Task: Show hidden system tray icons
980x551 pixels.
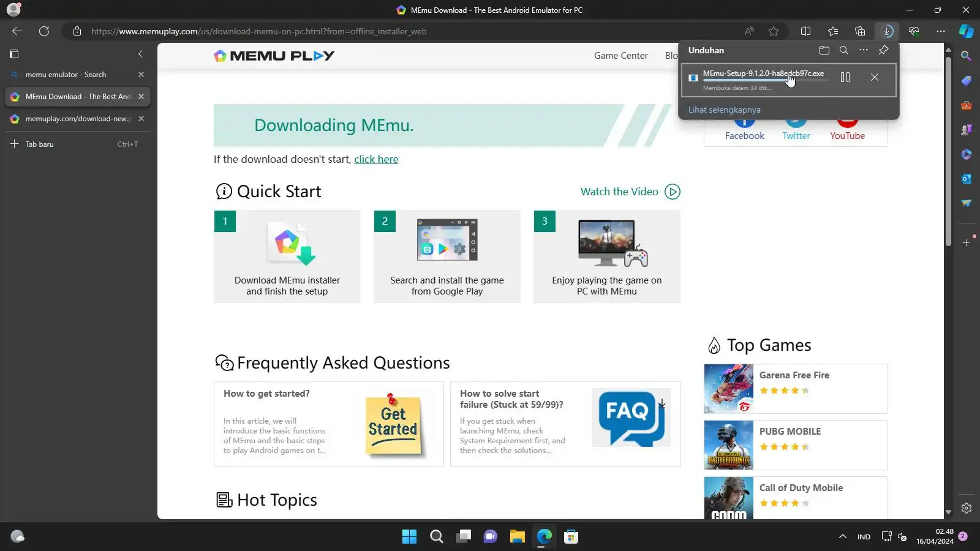Action: [x=843, y=537]
